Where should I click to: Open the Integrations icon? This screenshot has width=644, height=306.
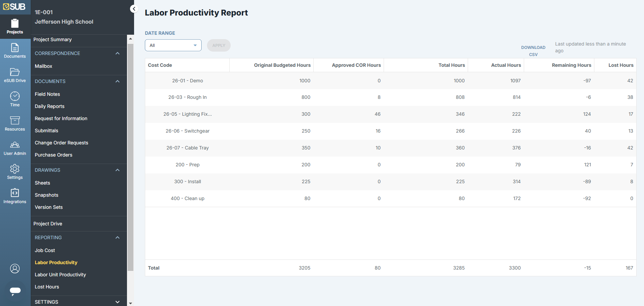click(15, 196)
